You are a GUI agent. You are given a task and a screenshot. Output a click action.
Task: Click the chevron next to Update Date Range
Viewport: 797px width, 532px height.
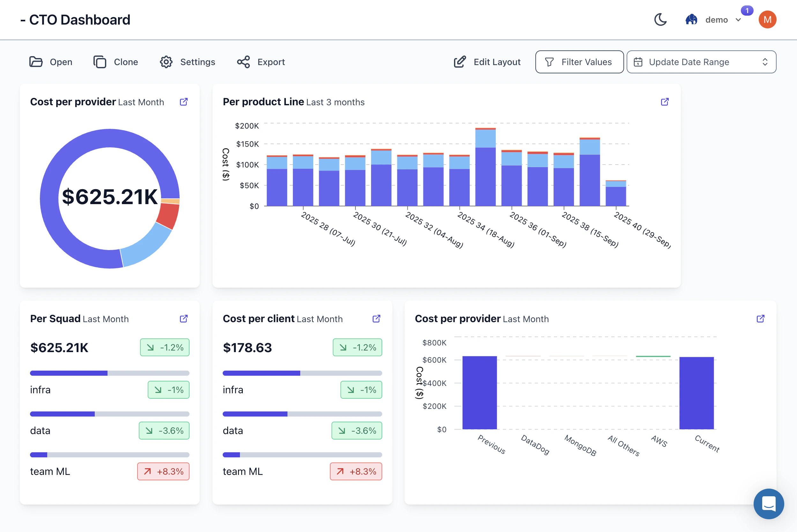click(765, 62)
